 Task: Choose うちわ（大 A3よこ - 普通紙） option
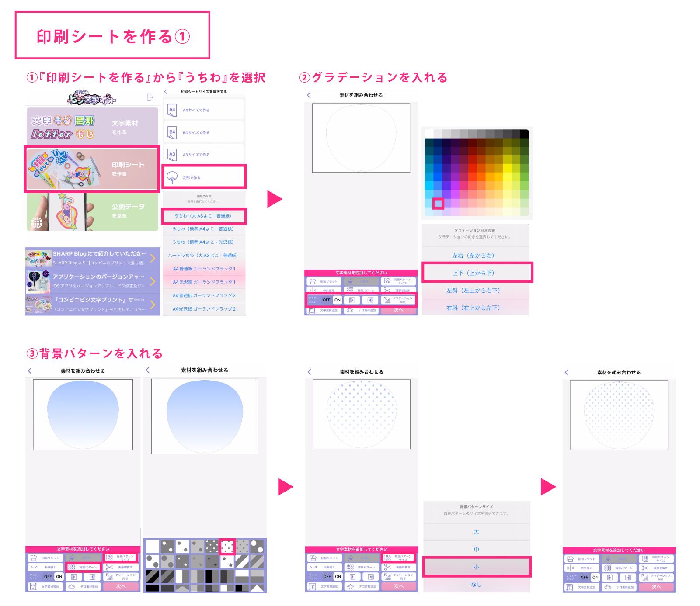[x=203, y=216]
